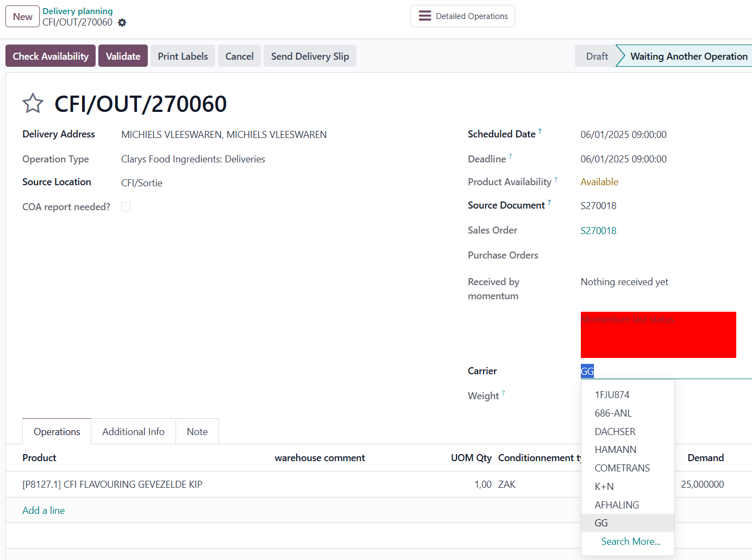
Task: Click the favorite star icon beside CFI/OUT/270060
Action: [33, 103]
